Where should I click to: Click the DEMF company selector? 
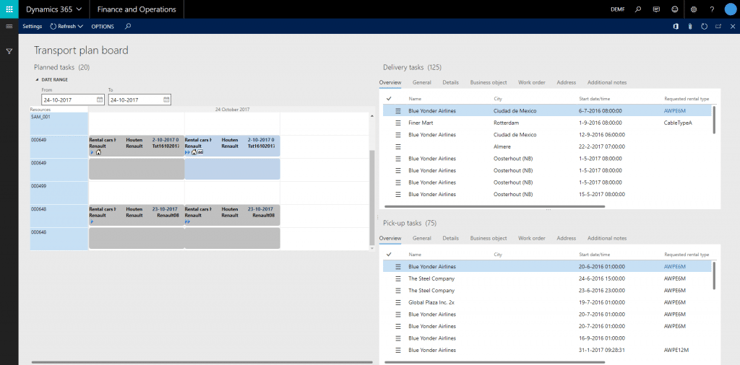click(617, 9)
